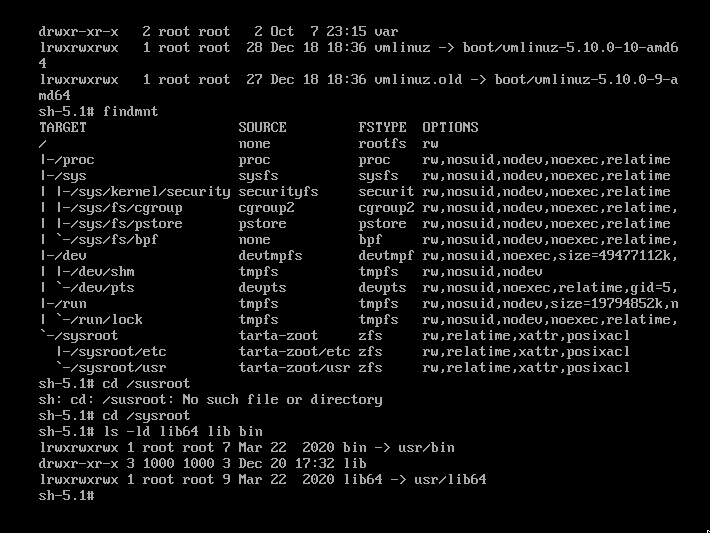Click the SOURCE column header
Viewport: 710px width, 533px height.
click(x=262, y=127)
